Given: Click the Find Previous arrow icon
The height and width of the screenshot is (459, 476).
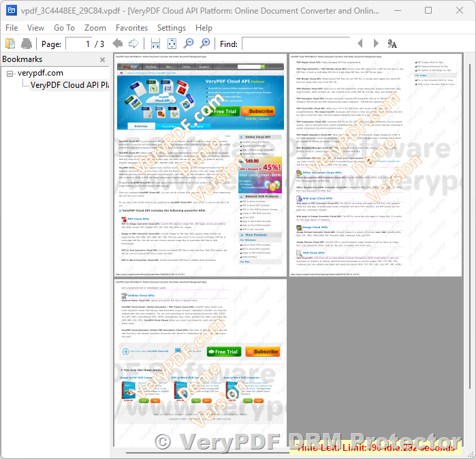Looking at the screenshot, I should coord(359,44).
